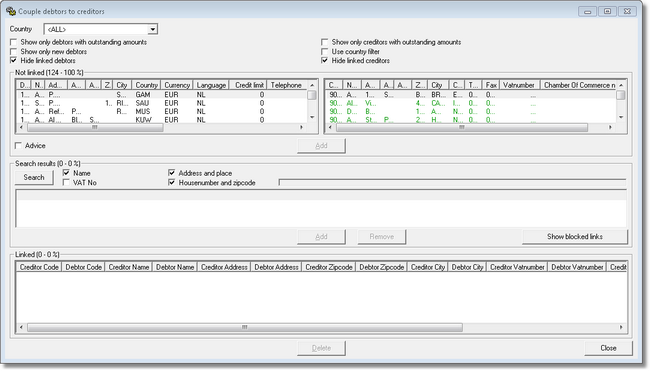Click Debtor Vatnumber column header
This screenshot has height=371, width=650.
(x=577, y=267)
